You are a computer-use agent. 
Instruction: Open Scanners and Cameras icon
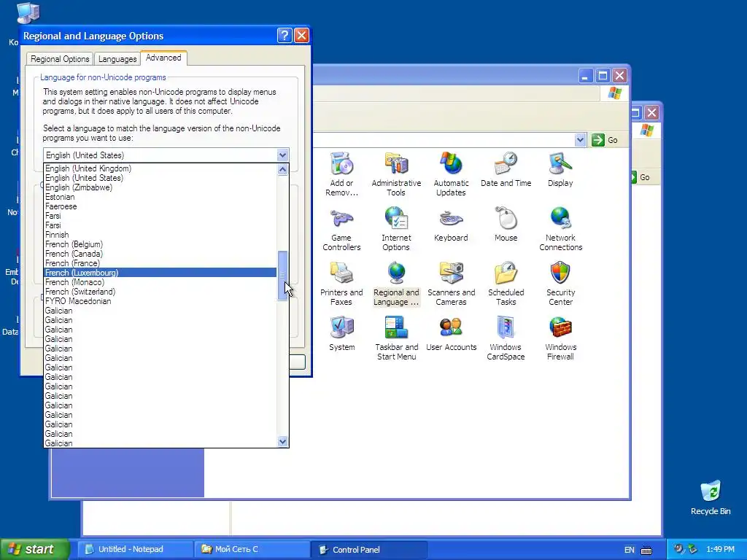(x=451, y=284)
